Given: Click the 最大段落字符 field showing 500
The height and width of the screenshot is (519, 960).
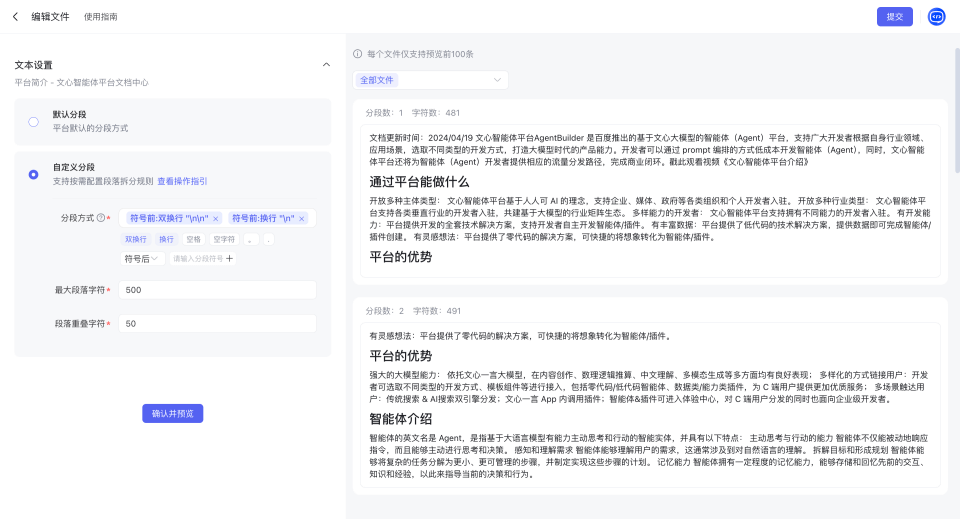Looking at the screenshot, I should (217, 290).
